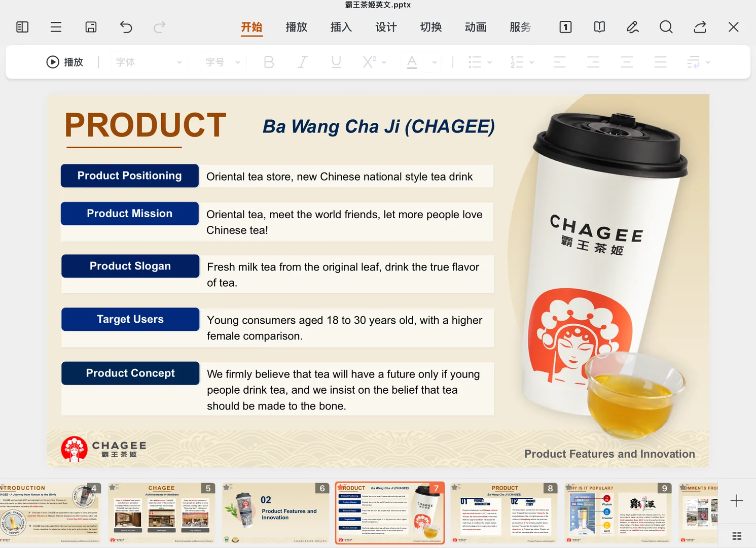Toggle underline formatting
This screenshot has width=756, height=548.
click(336, 62)
